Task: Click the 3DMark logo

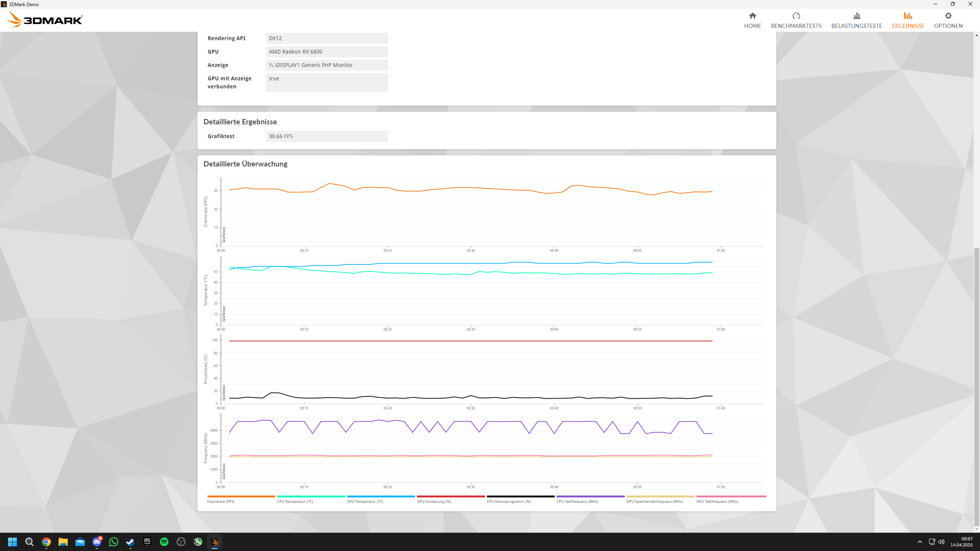Action: pos(45,20)
